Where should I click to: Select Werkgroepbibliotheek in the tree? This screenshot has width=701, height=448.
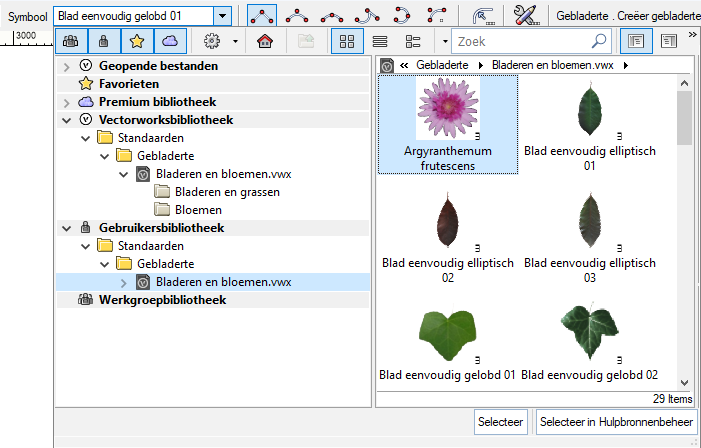point(162,300)
